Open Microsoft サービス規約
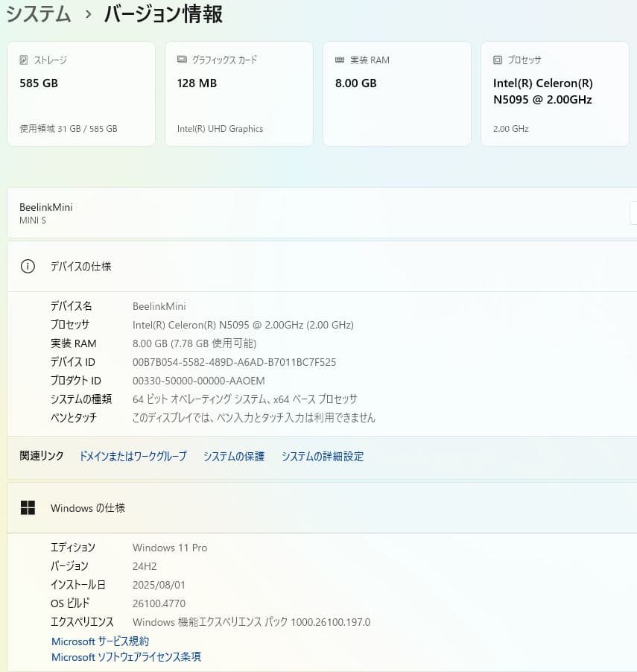 [99, 641]
